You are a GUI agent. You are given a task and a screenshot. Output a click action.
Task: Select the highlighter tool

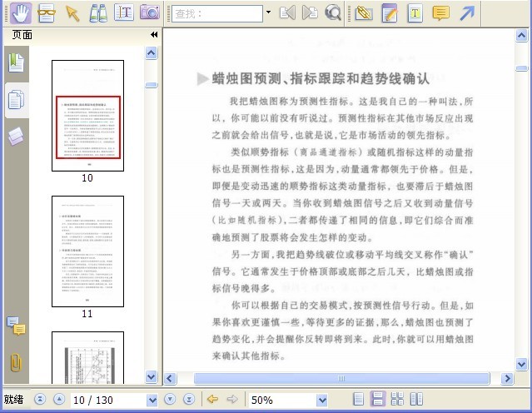tap(364, 13)
